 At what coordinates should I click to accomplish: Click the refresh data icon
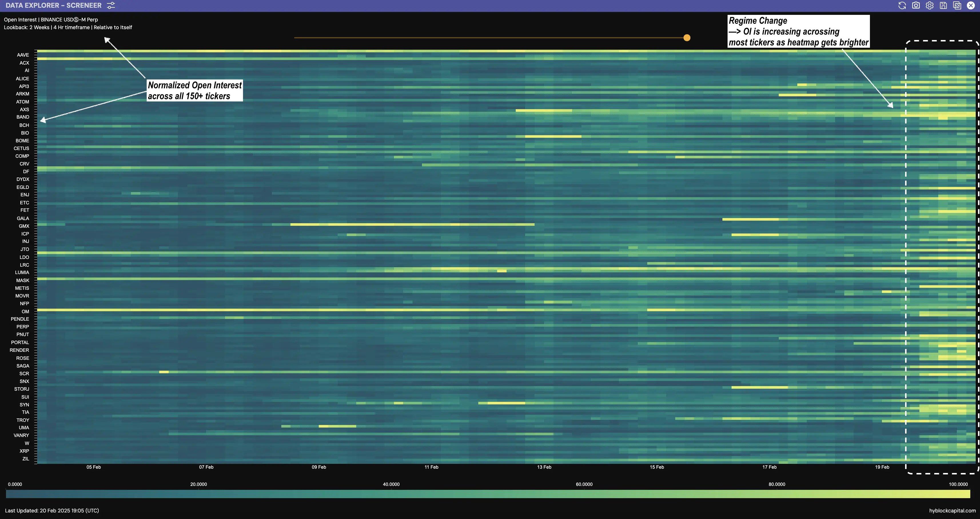[x=902, y=5]
